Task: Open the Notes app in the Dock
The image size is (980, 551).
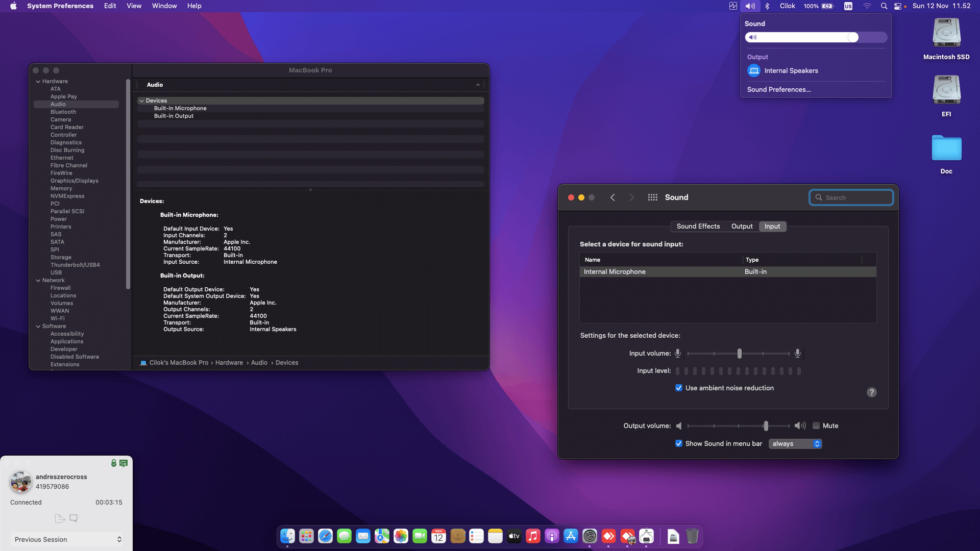Action: point(495,536)
